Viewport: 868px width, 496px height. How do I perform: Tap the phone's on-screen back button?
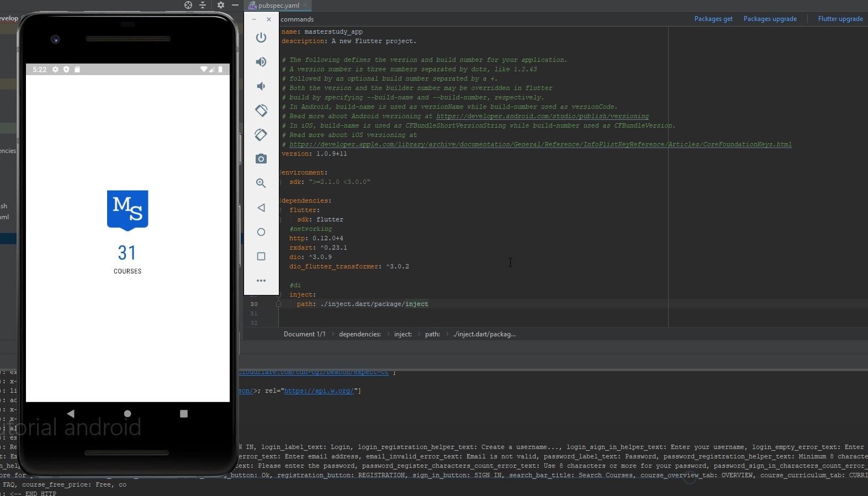(x=71, y=414)
